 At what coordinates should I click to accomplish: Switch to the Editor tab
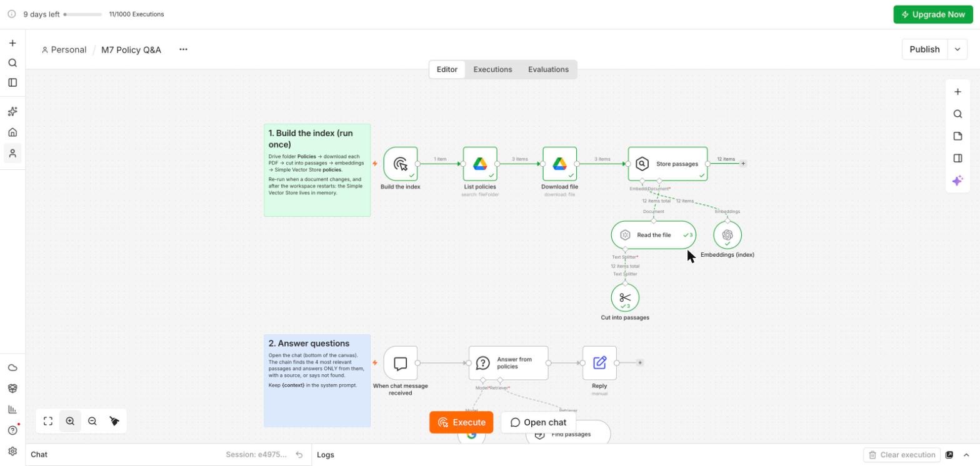[x=447, y=69]
